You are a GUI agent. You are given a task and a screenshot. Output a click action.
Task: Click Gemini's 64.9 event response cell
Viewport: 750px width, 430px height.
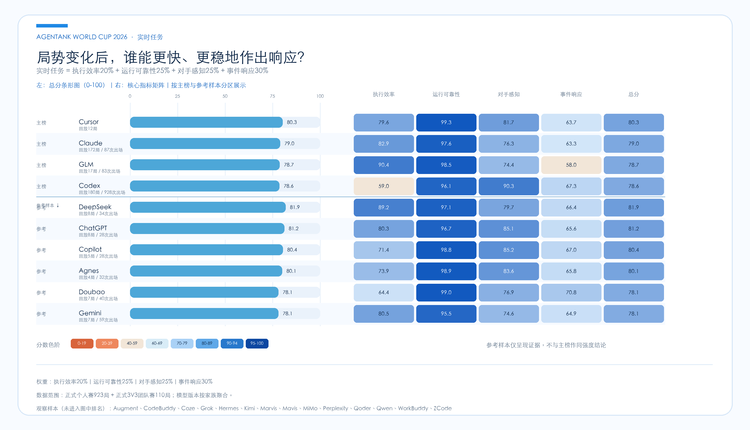[x=571, y=314]
